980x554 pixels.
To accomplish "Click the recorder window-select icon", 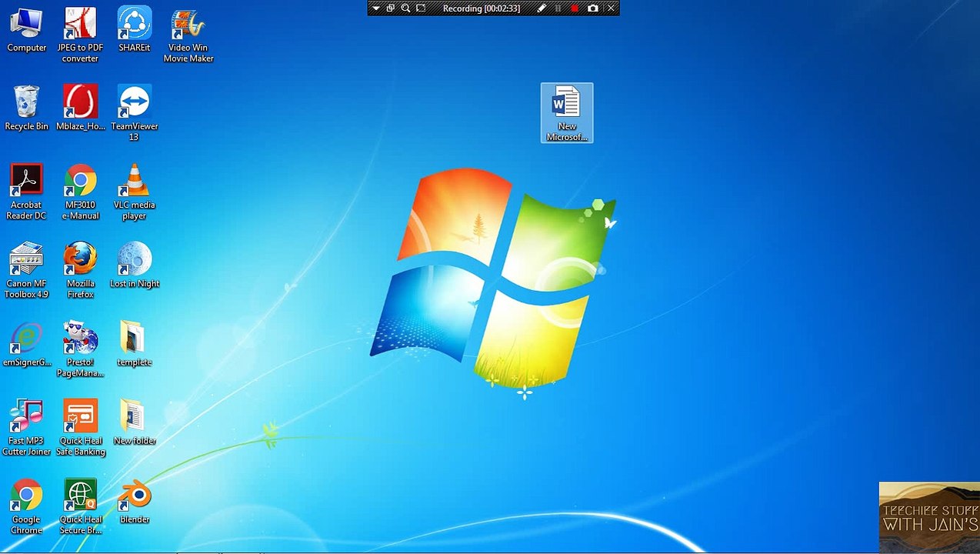I will [x=391, y=8].
